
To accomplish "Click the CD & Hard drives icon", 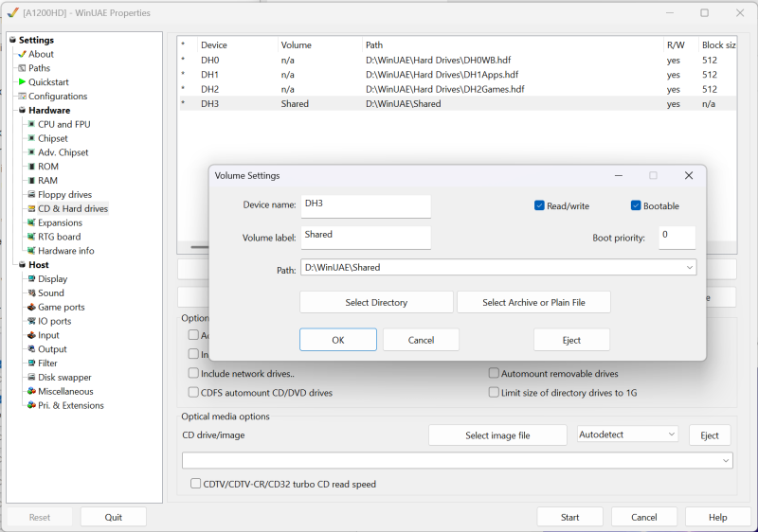I will click(31, 208).
